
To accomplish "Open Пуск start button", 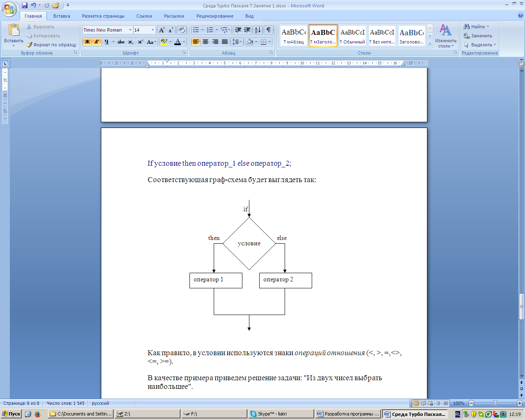I will pyautogui.click(x=11, y=414).
